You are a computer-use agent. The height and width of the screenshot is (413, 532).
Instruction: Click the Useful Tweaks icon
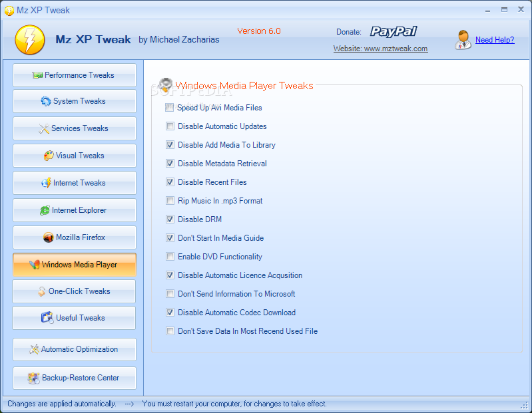click(47, 318)
